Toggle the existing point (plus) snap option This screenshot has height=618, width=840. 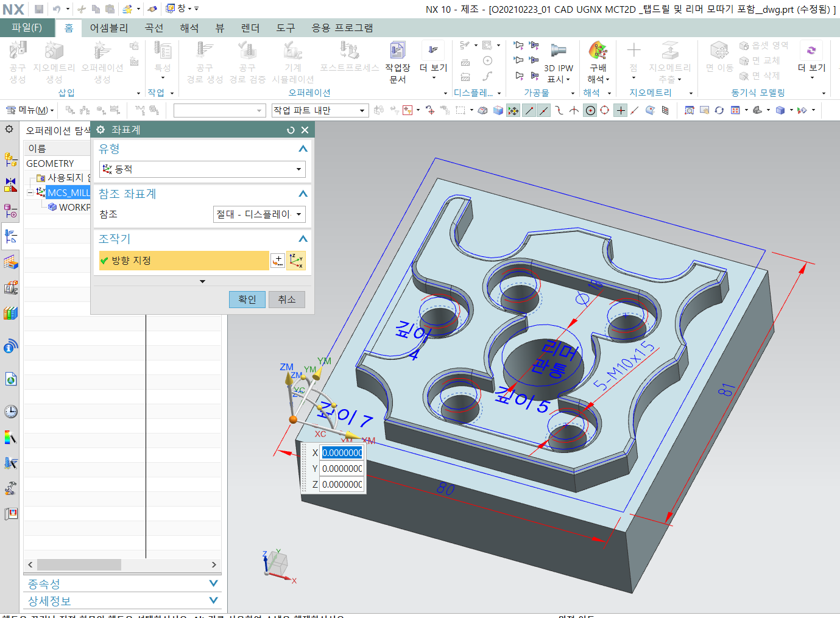pyautogui.click(x=620, y=110)
